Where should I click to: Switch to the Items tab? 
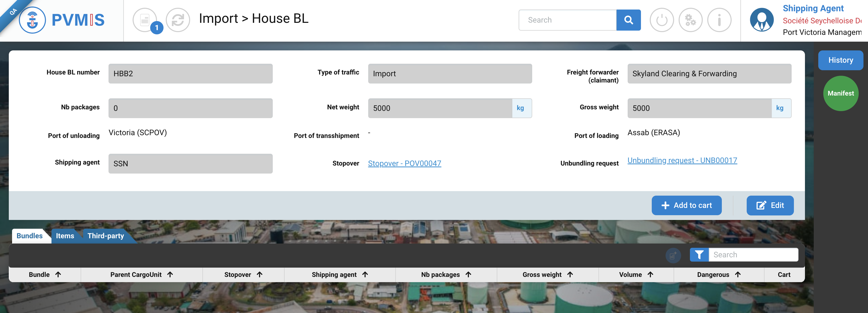[65, 236]
